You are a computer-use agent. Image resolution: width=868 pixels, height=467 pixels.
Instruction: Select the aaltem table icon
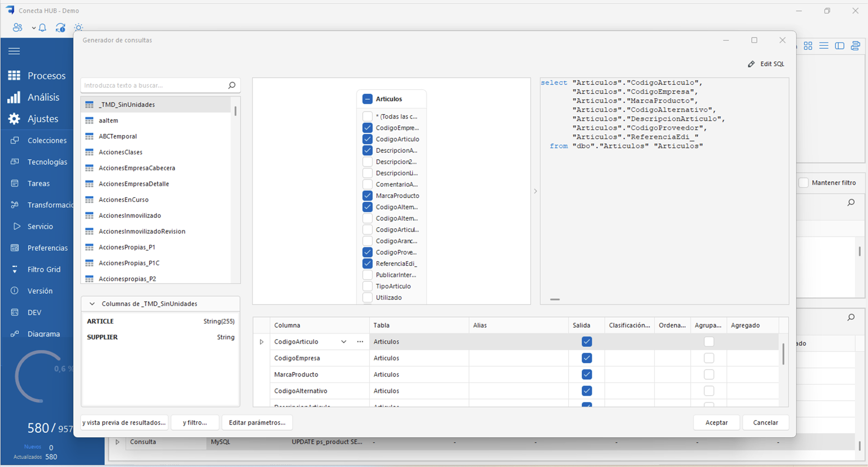89,121
